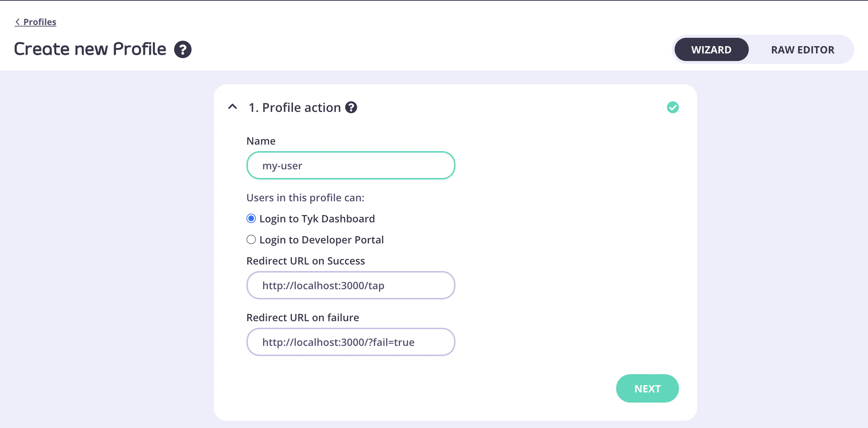This screenshot has height=428, width=868.
Task: Click the Redirect URL on Success field
Action: pyautogui.click(x=350, y=285)
